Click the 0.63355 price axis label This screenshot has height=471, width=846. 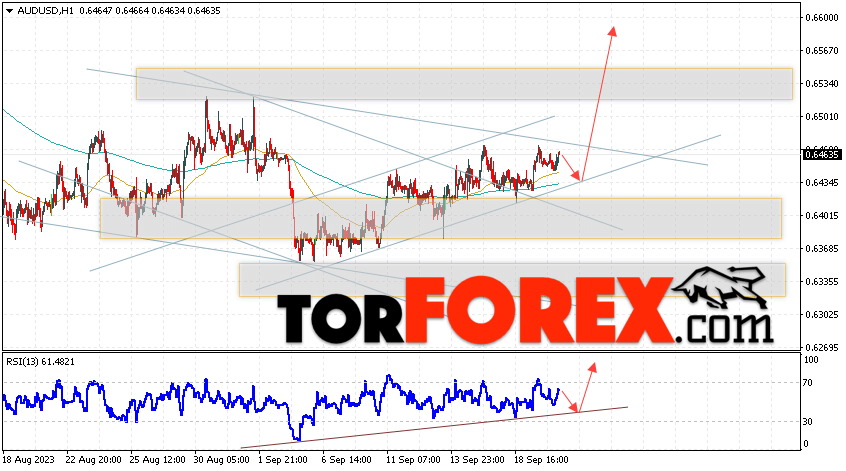[x=822, y=282]
